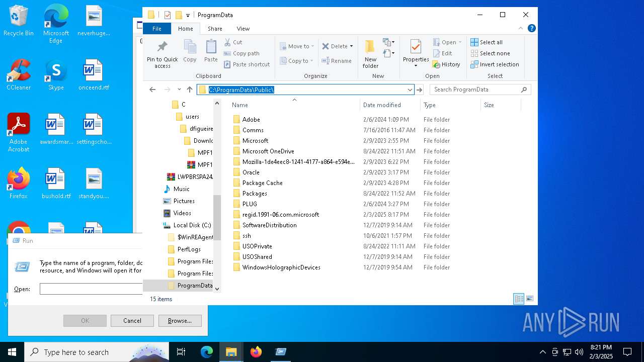Viewport: 644px width, 362px height.
Task: Open the notification center icon
Action: click(627, 352)
